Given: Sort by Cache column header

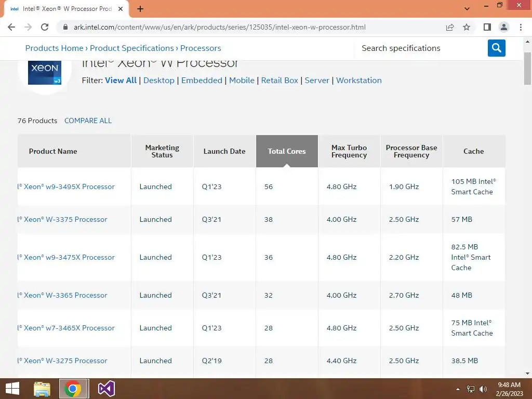Looking at the screenshot, I should (x=474, y=151).
